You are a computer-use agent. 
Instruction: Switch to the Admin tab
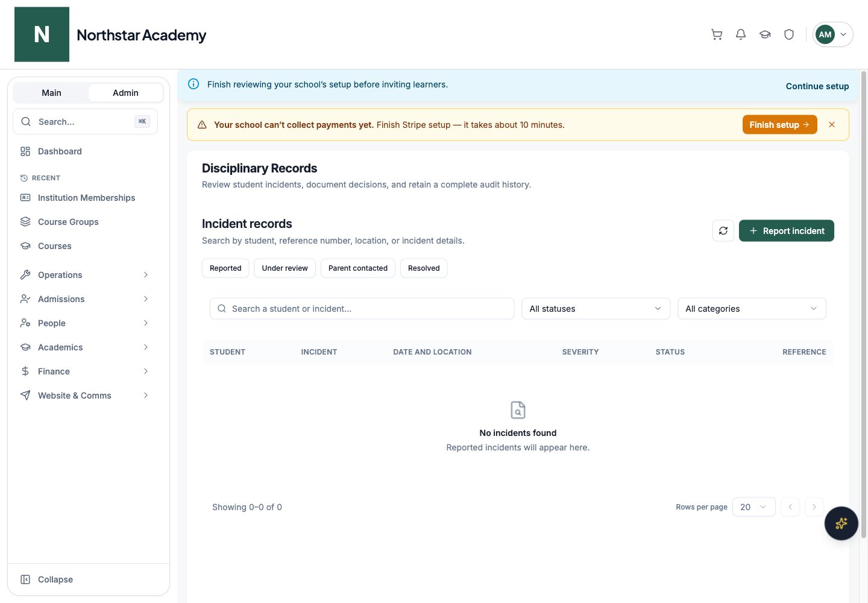(125, 93)
